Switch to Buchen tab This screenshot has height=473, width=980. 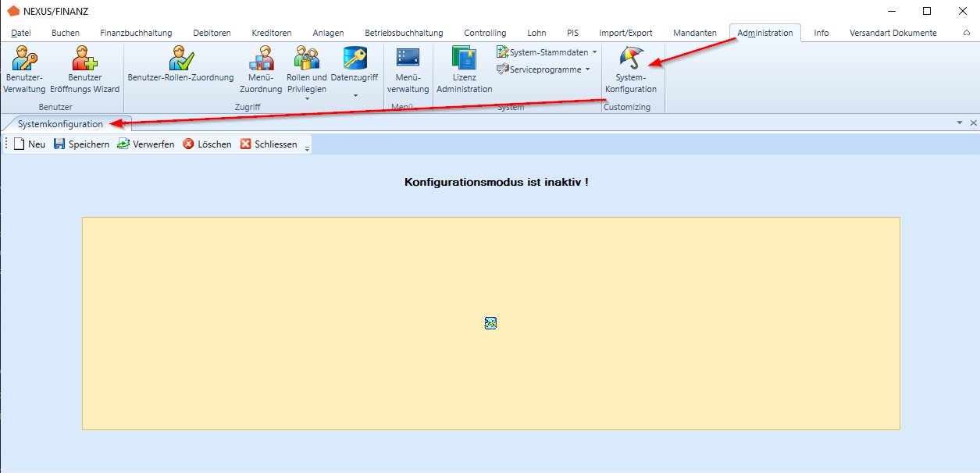66,33
